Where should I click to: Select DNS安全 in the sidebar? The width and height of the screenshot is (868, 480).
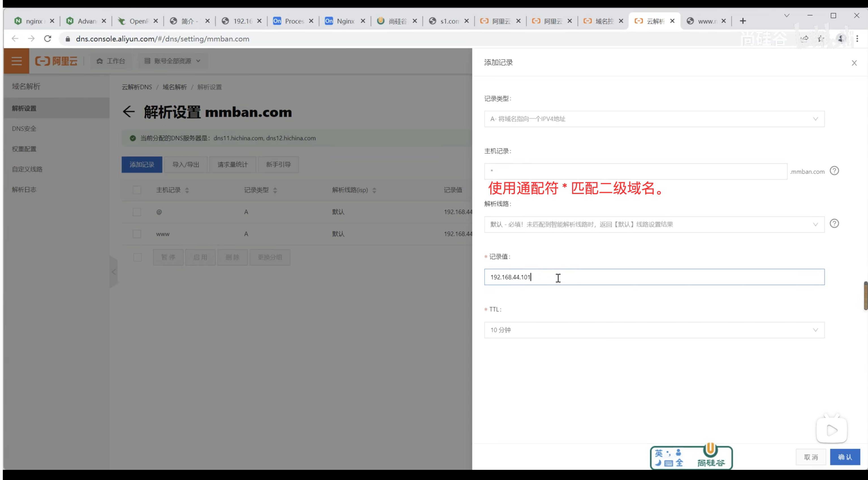tap(24, 128)
